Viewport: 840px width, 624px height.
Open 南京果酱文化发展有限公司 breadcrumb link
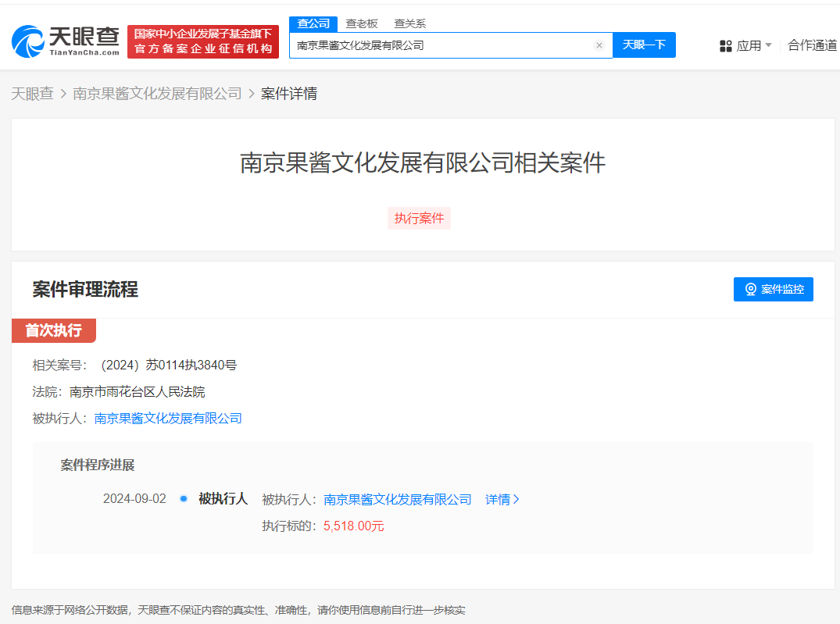[x=157, y=94]
